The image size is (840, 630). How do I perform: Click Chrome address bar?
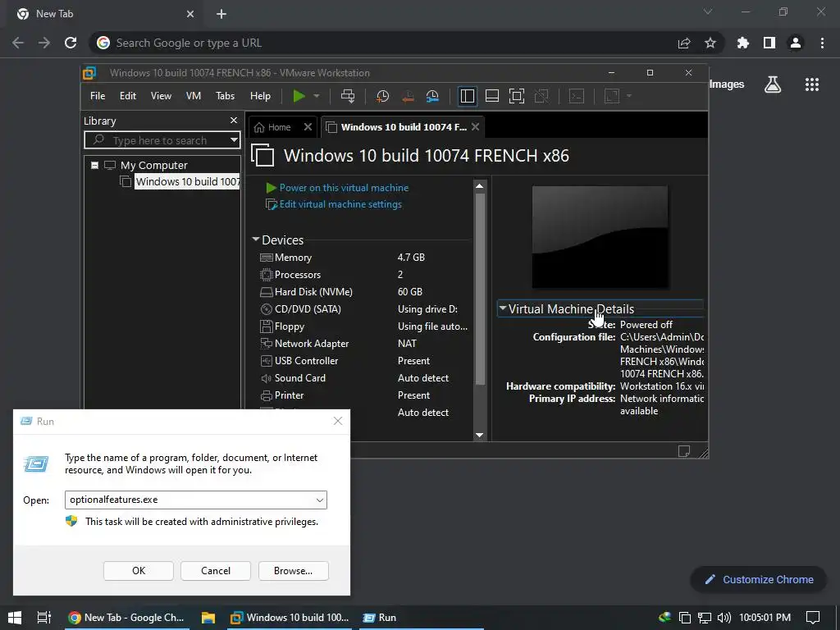click(386, 43)
